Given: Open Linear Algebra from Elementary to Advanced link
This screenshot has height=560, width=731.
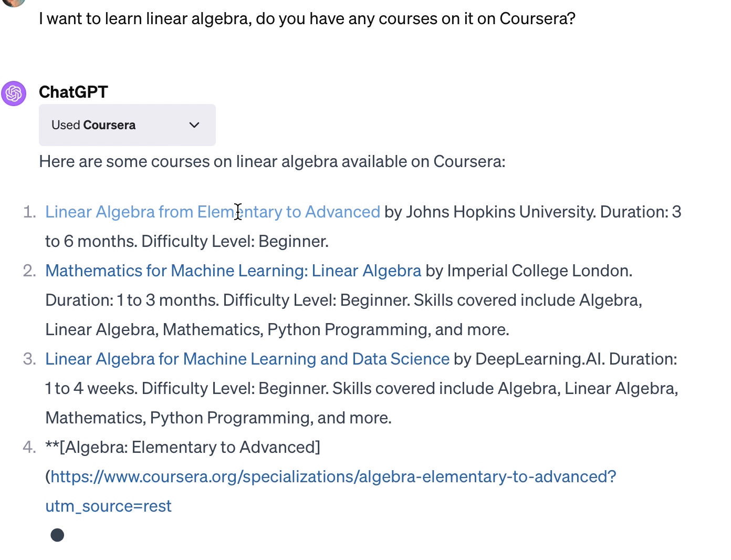Looking at the screenshot, I should [x=213, y=212].
